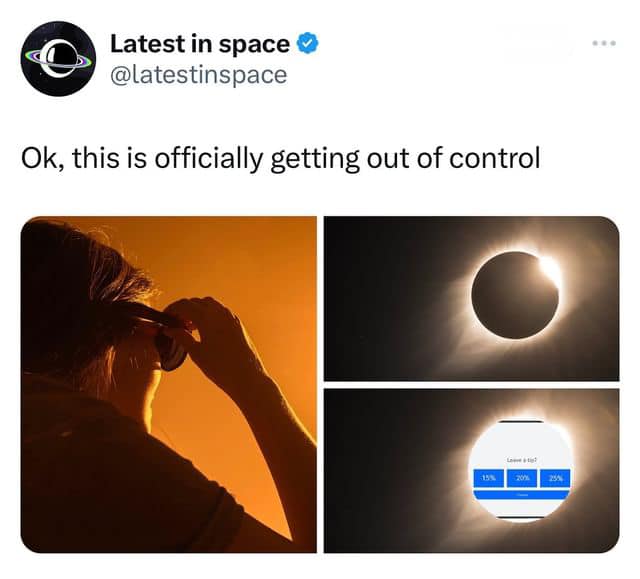Click the dark moon disc in the eclipse photo
640x579 pixels.
coord(514,295)
